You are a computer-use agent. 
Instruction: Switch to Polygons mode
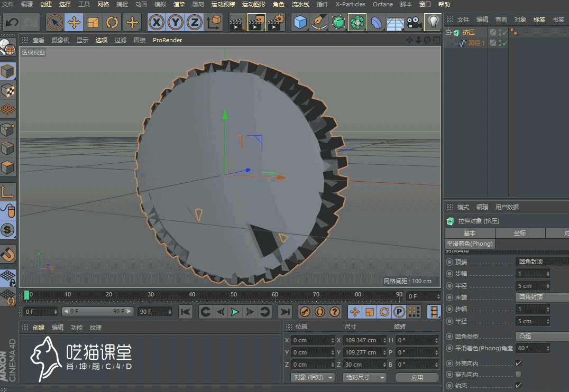point(8,167)
